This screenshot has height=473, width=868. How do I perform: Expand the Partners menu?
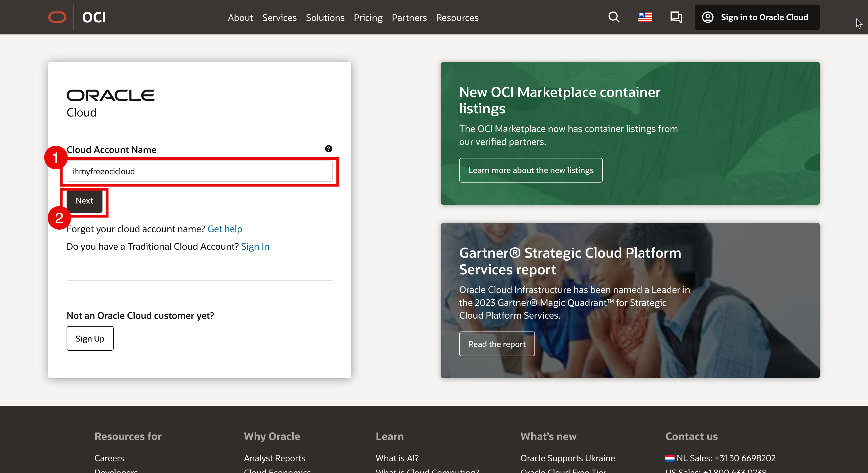point(409,18)
